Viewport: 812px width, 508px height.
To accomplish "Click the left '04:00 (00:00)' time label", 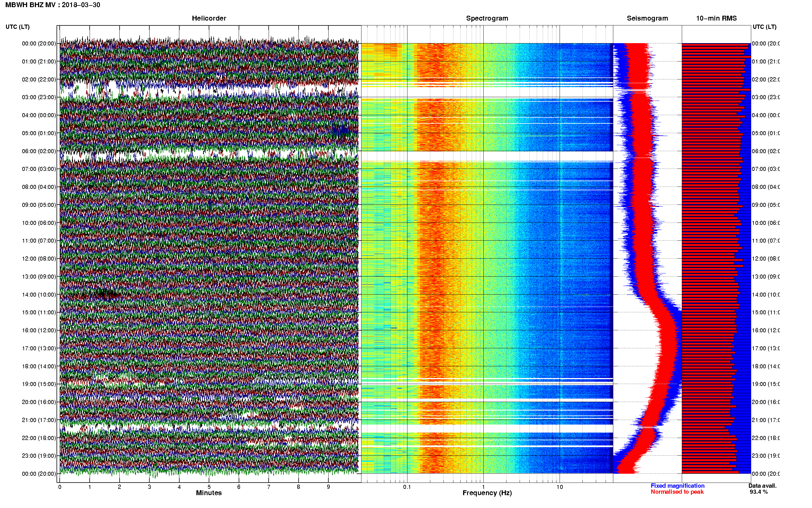I will pos(39,115).
